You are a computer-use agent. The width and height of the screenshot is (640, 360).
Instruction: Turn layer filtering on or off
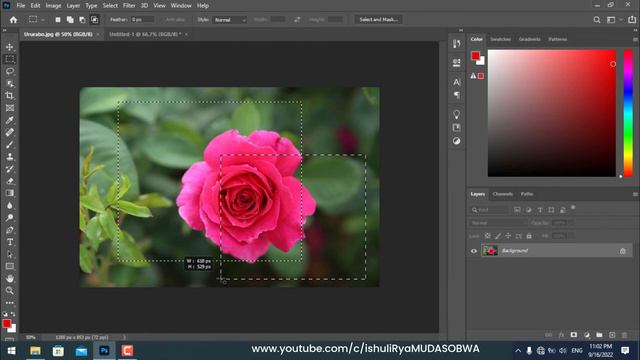pyautogui.click(x=573, y=208)
